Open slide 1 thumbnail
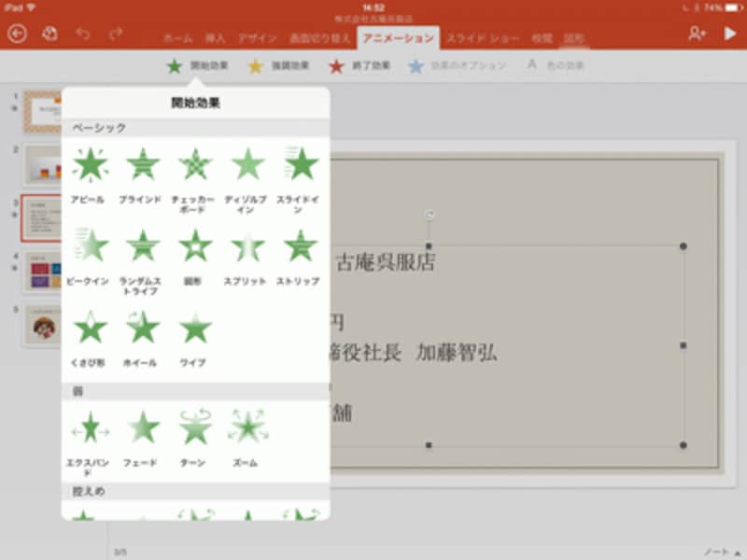Screen dimensions: 747x560 click(x=43, y=112)
